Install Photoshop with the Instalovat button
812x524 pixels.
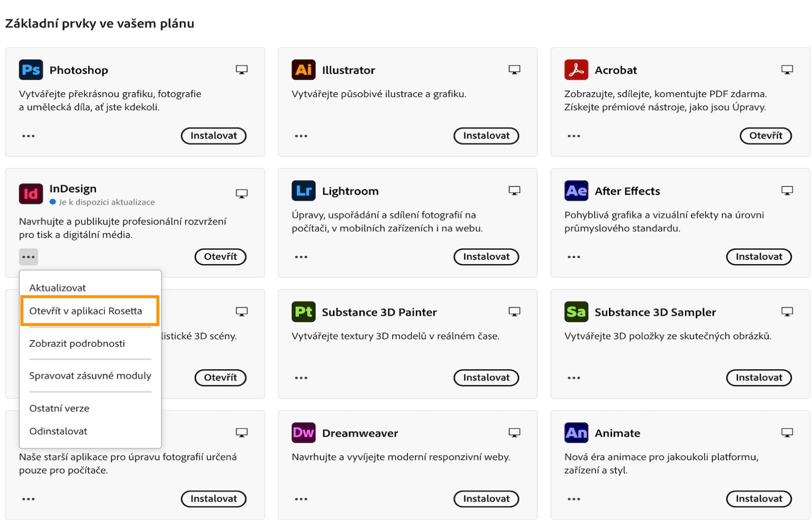click(x=214, y=135)
